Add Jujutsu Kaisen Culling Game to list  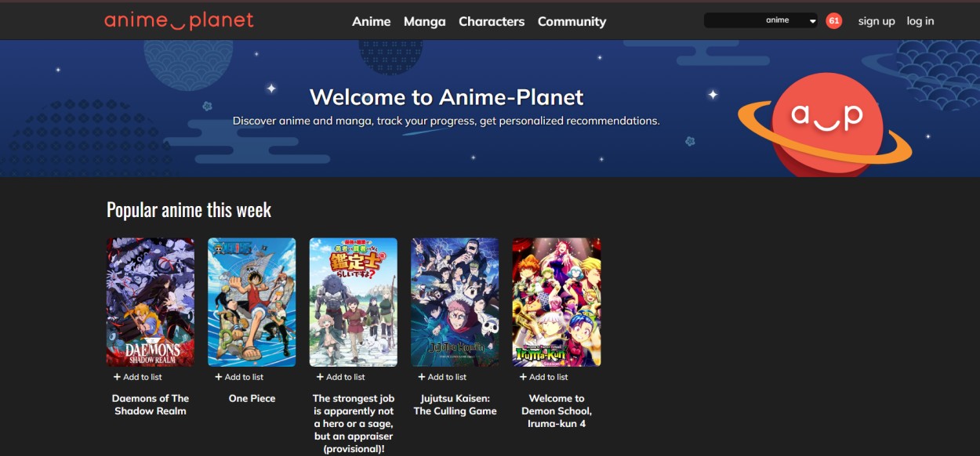coord(442,377)
